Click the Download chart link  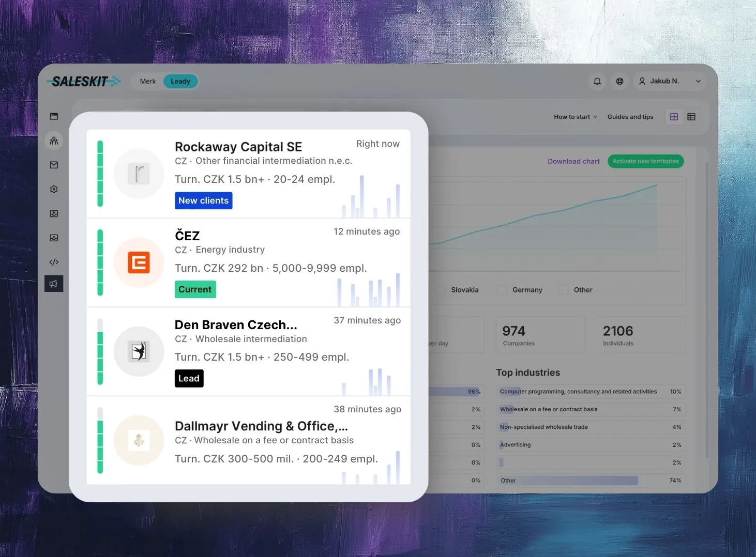click(x=573, y=161)
